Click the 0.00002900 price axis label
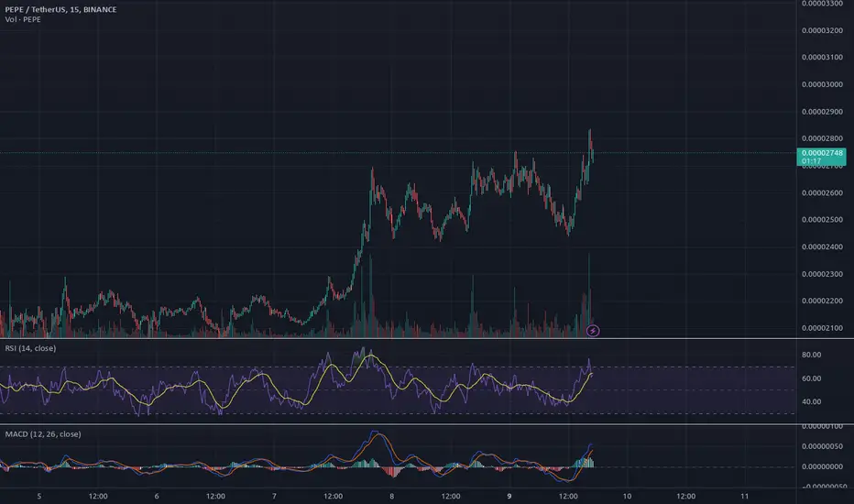The width and height of the screenshot is (854, 504). coord(822,112)
